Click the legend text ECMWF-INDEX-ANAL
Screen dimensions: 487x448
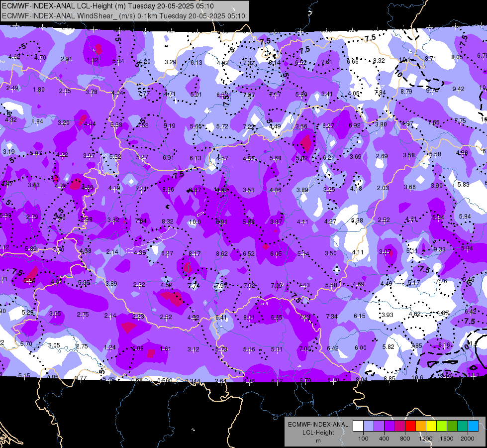[318, 425]
